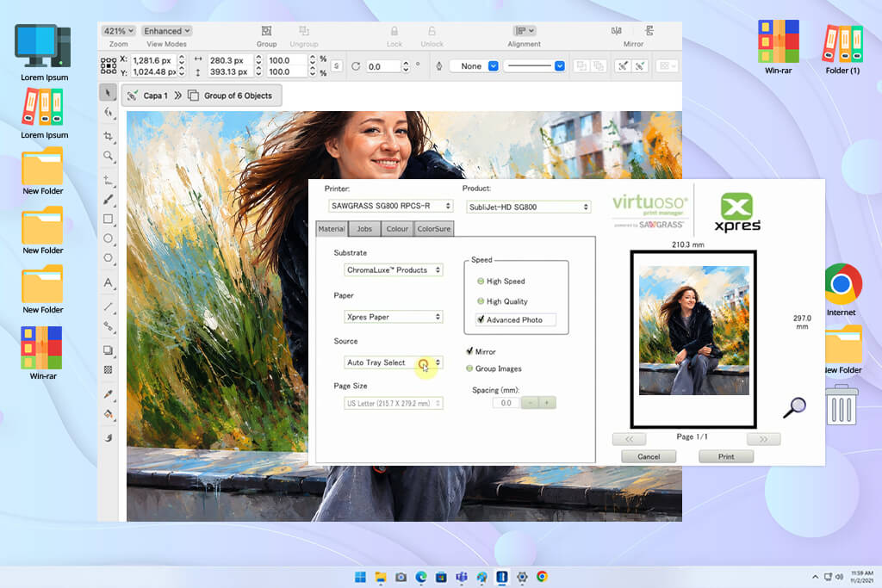This screenshot has height=588, width=882.
Task: Select the Drop Shadow tool
Action: coord(108,350)
